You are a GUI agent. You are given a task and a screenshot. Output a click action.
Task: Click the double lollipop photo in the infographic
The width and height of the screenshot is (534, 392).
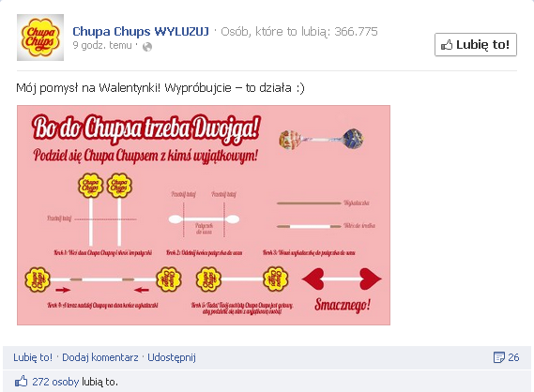(321, 139)
